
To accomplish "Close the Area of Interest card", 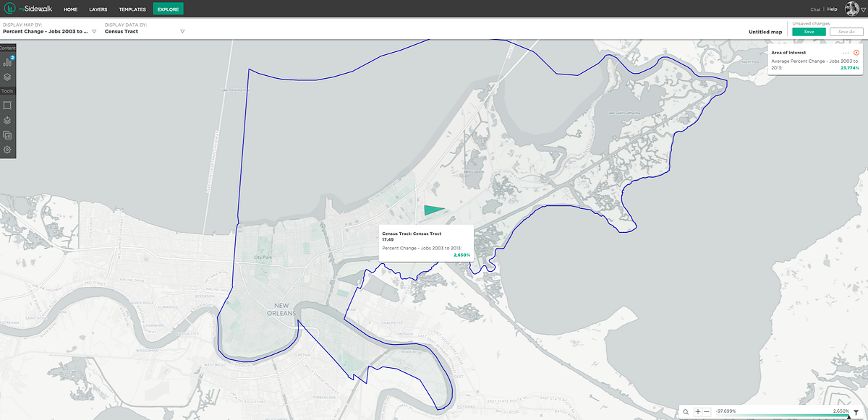I will pos(856,52).
